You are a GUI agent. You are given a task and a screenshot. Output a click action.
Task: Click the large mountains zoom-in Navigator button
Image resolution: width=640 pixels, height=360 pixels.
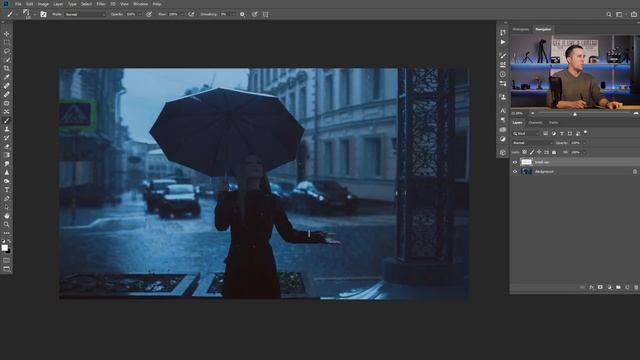click(x=636, y=113)
